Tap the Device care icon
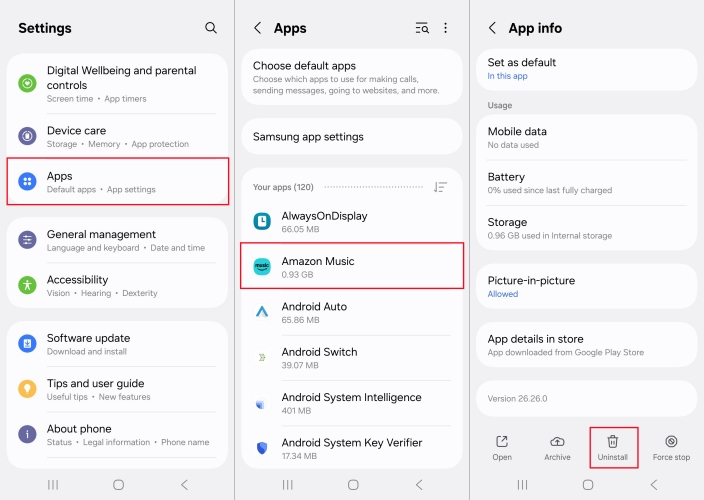This screenshot has height=500, width=704. [x=27, y=136]
